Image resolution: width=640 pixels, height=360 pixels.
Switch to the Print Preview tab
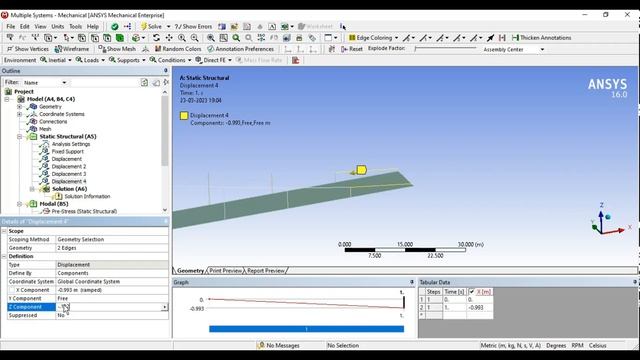[x=225, y=271]
